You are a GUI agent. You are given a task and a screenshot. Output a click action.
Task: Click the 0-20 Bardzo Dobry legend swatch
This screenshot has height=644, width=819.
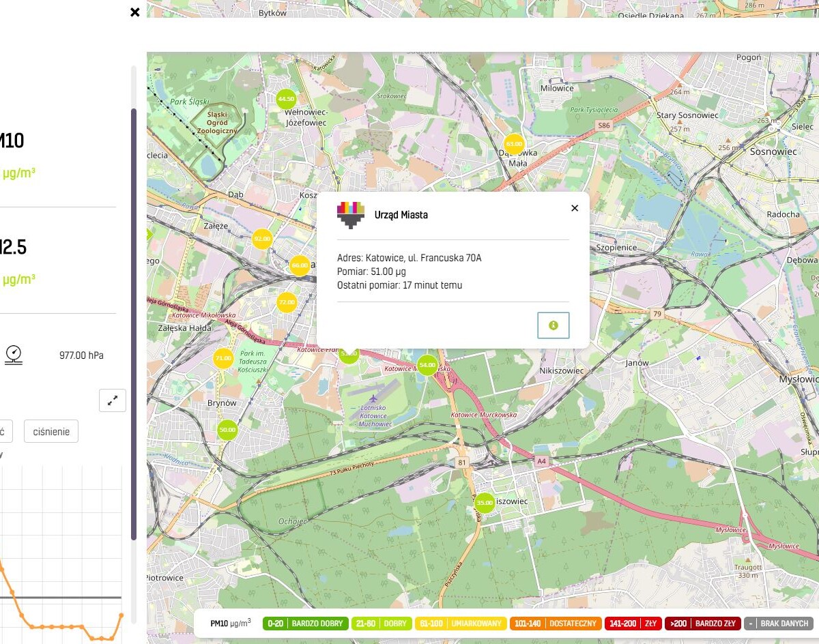click(305, 624)
